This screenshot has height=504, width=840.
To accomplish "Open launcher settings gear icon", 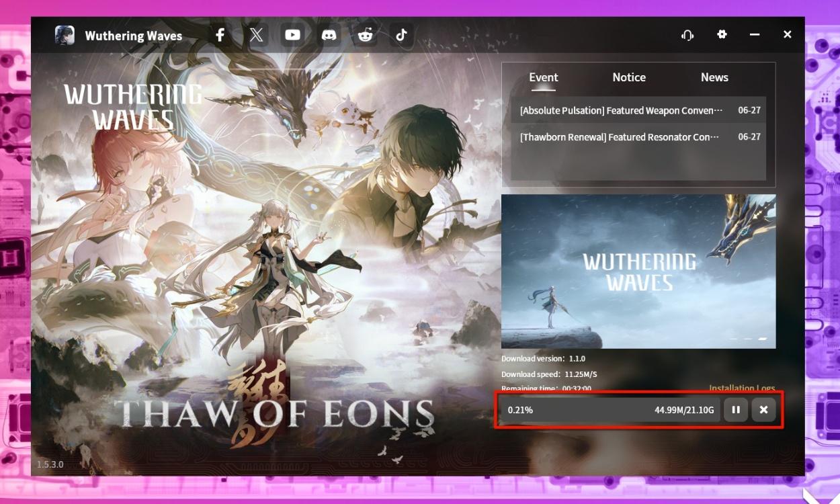I will [722, 34].
